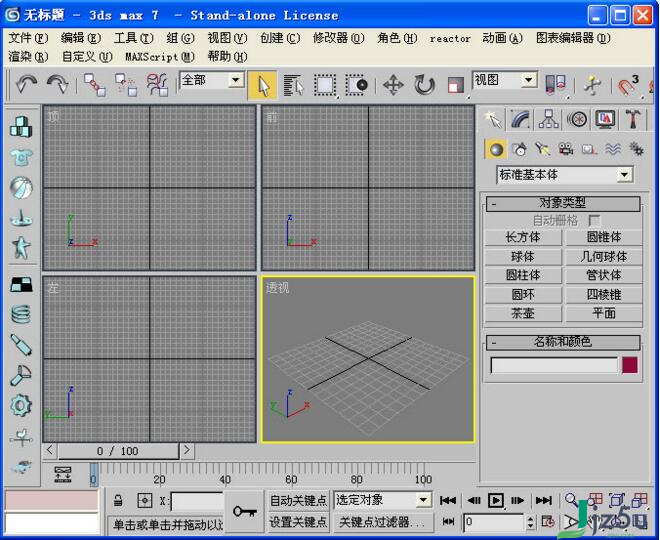Screen dimensions: 660x540
Task: Click the Undo arrow in the toolbar
Action: pos(26,85)
